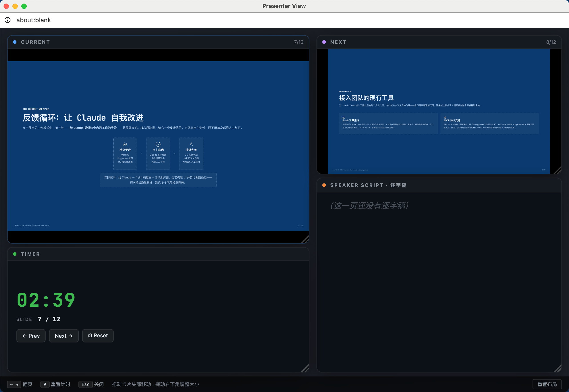Click the 02:39 timer display
Screen dimensions: 569x392
pos(46,300)
